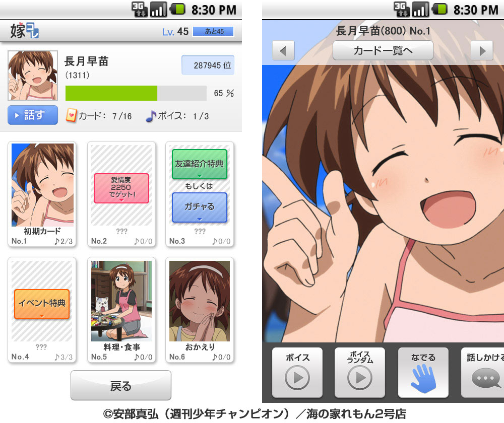Tap the 友達紹介特典 green button

(199, 164)
